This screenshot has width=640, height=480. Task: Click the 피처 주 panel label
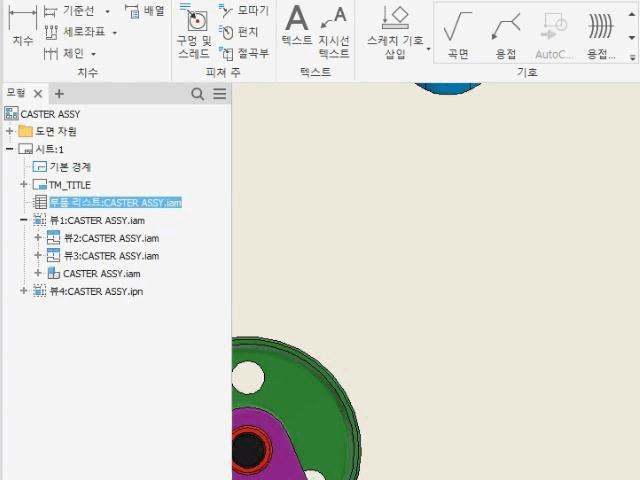tap(223, 73)
